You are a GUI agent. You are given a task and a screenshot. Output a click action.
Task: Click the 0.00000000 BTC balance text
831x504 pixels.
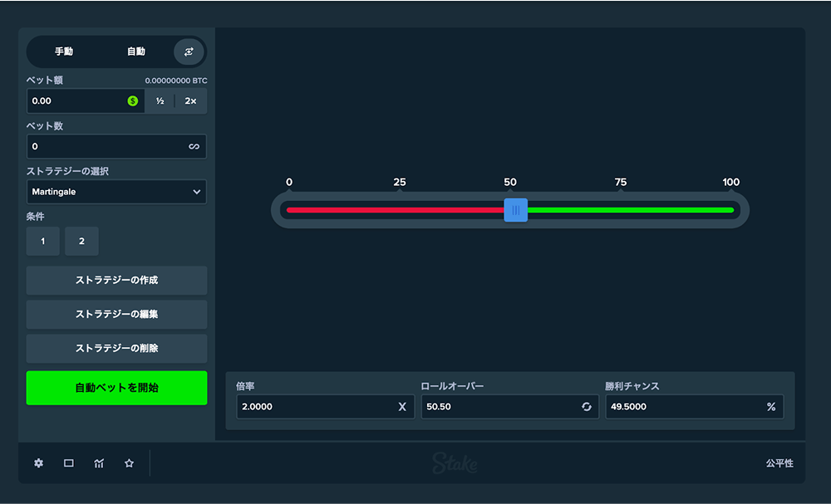[176, 81]
